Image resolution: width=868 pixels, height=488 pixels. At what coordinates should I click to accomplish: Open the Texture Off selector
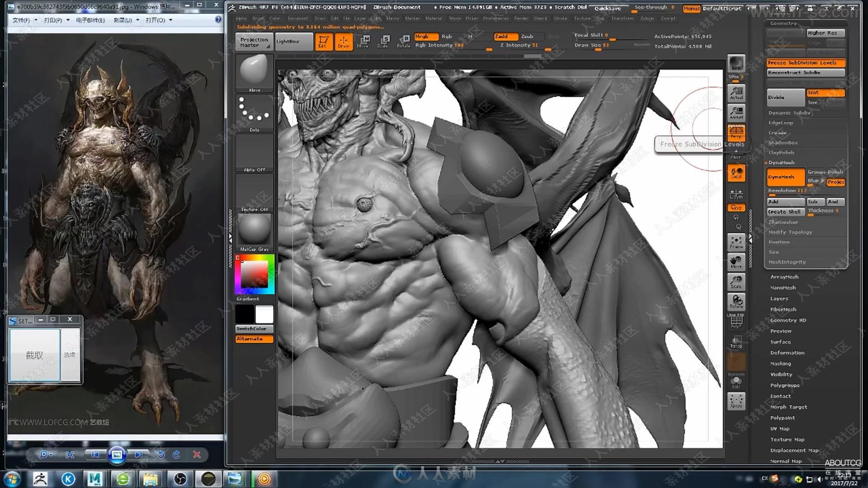(x=254, y=193)
